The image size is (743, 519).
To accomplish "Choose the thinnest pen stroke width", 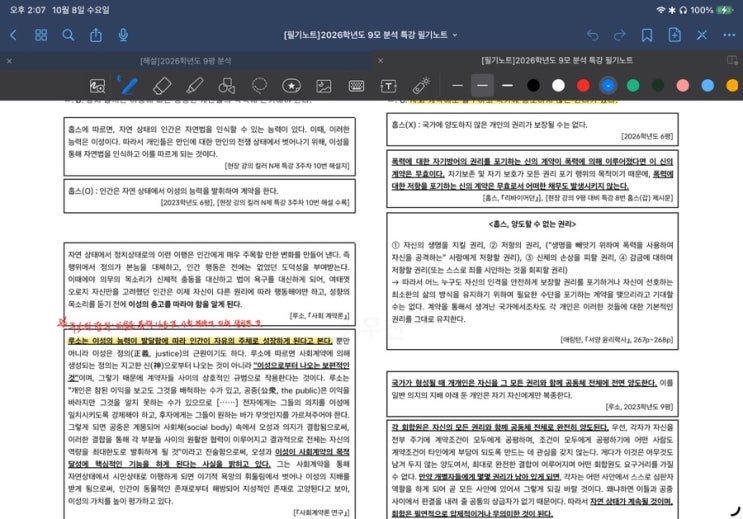I will (457, 86).
